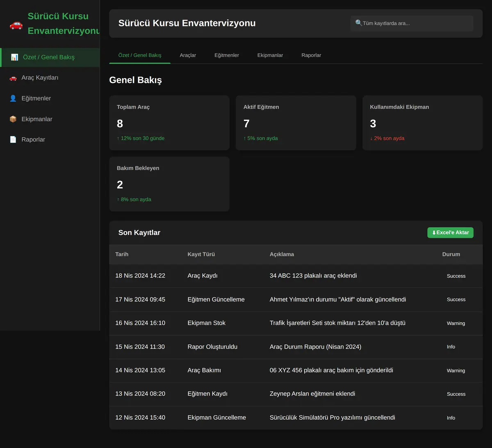Click the package icon beside Ekipmanlar
The width and height of the screenshot is (492, 448).
click(x=13, y=119)
